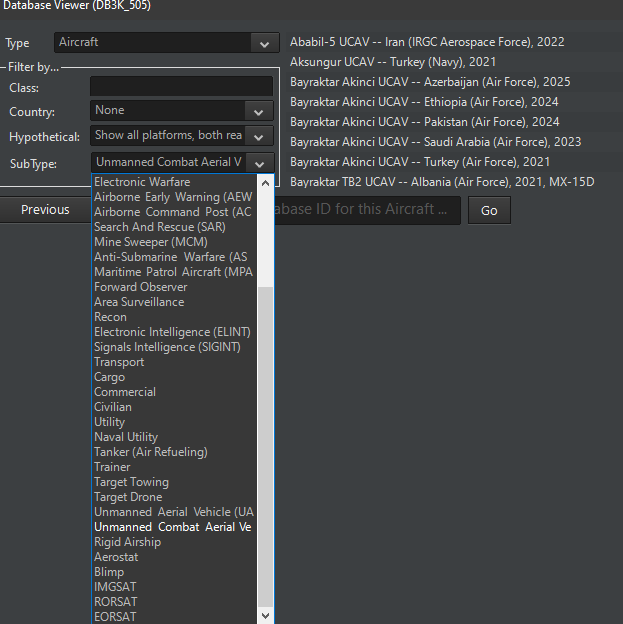Click the Go button
The image size is (623, 624).
pyautogui.click(x=489, y=210)
